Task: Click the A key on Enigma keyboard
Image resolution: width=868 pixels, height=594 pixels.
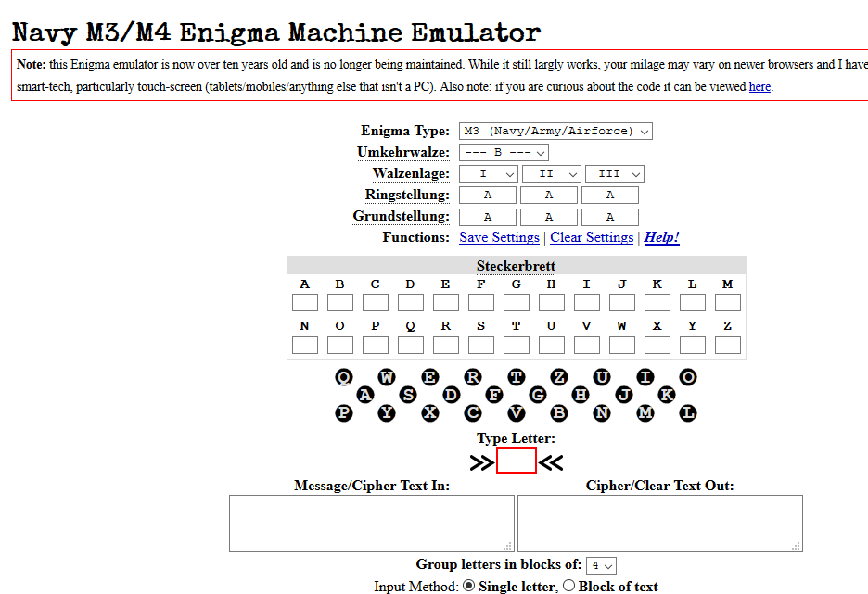Action: 365,395
